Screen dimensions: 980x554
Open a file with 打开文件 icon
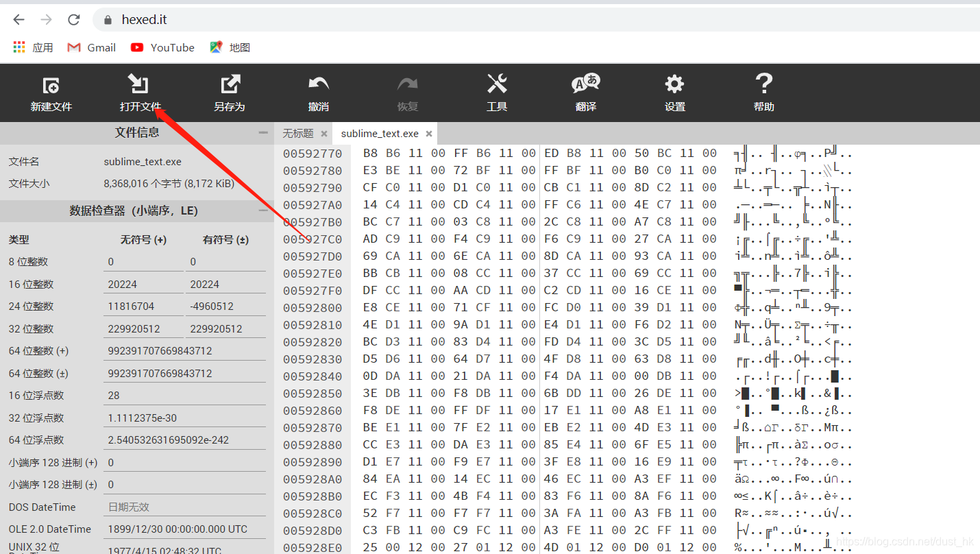point(139,84)
